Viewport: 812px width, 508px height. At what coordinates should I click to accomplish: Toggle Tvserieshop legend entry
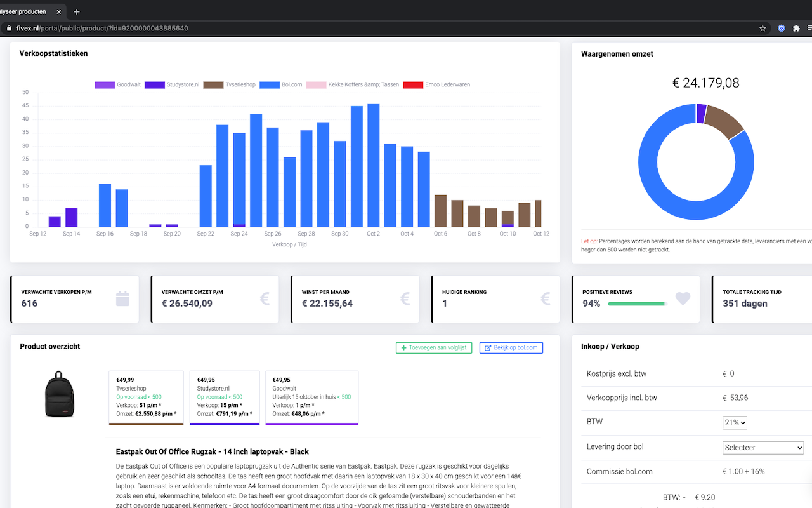229,84
